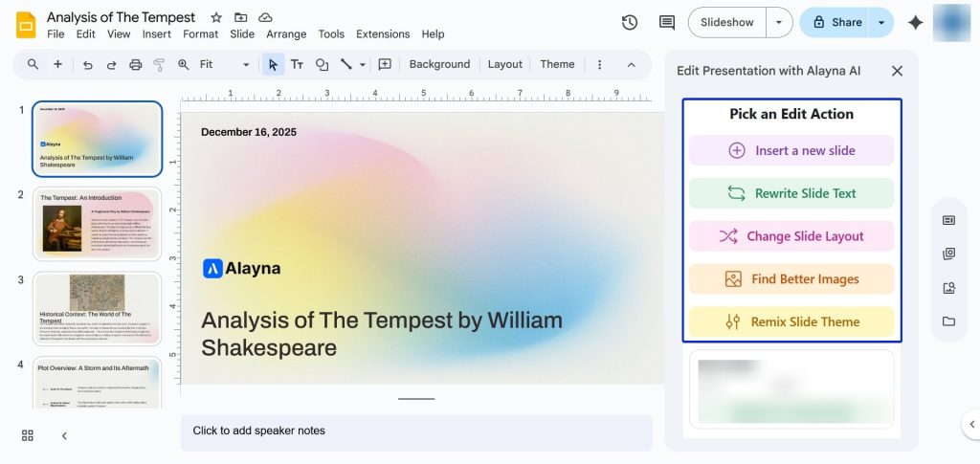Viewport: 980px width, 464px height.
Task: Open the Extensions menu
Action: click(x=383, y=34)
